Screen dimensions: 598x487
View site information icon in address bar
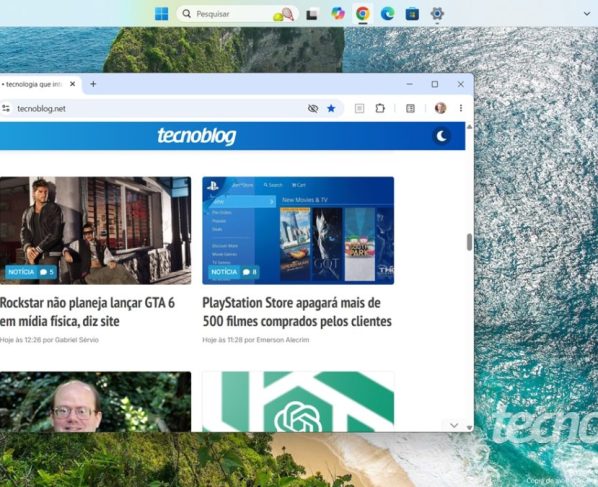[x=5, y=109]
